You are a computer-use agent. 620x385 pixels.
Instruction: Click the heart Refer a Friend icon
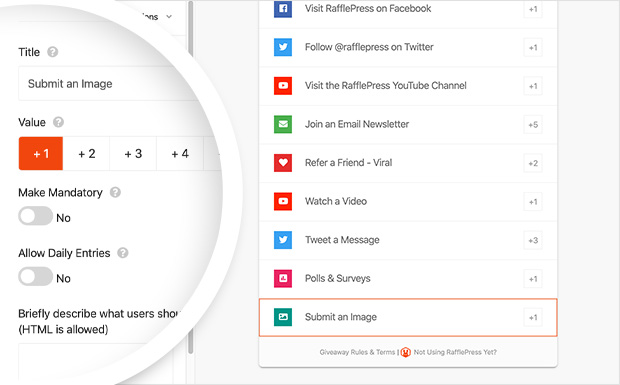[x=283, y=162]
